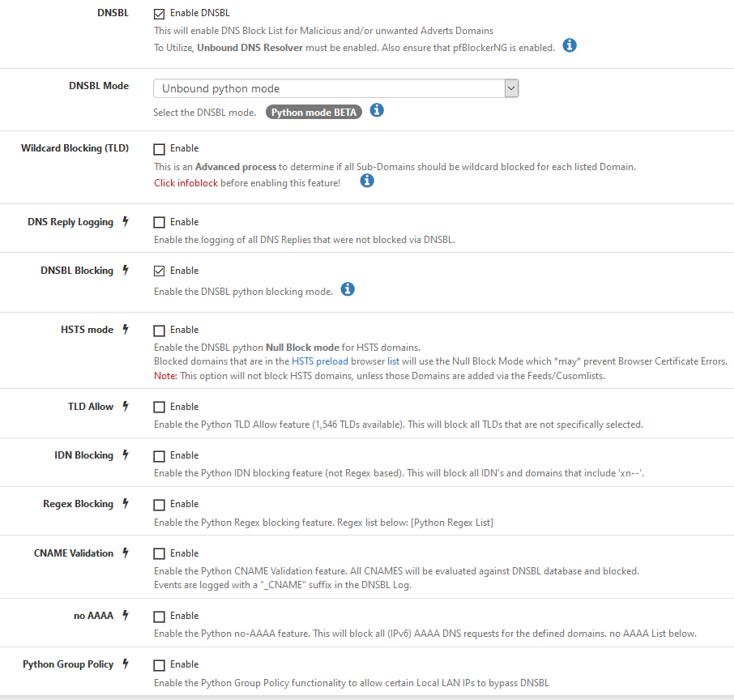Click the Python mode BETA badge

pos(314,113)
